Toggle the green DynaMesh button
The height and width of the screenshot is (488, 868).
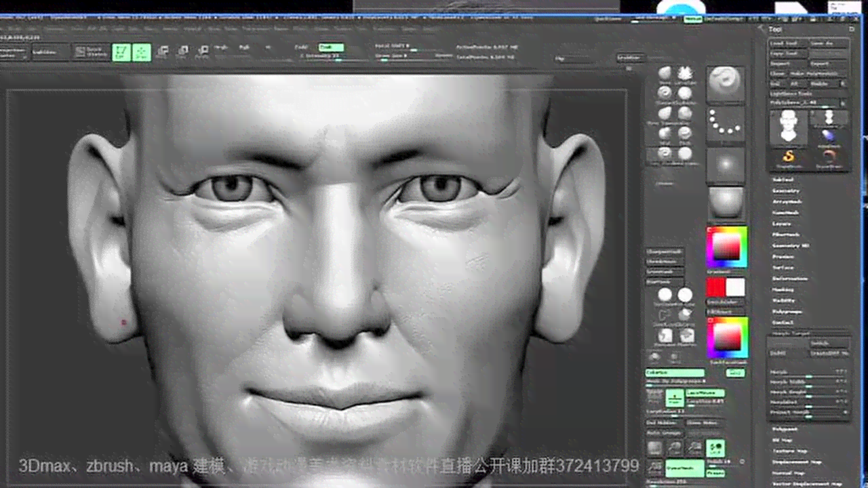pyautogui.click(x=684, y=468)
